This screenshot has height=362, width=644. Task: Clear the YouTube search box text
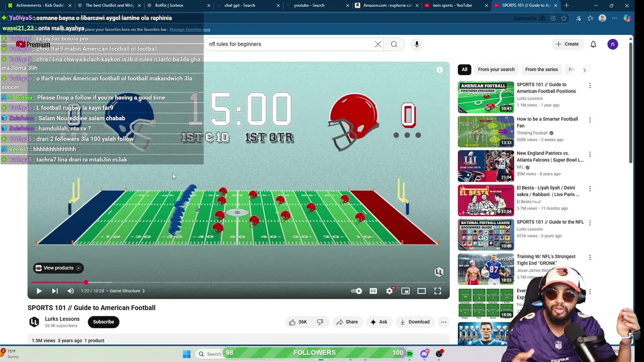pos(378,44)
